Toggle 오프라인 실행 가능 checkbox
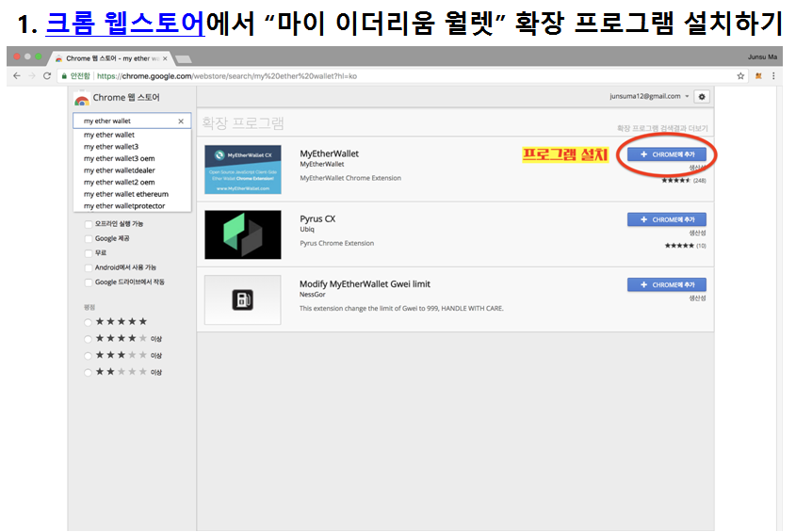The height and width of the screenshot is (532, 812). (89, 224)
